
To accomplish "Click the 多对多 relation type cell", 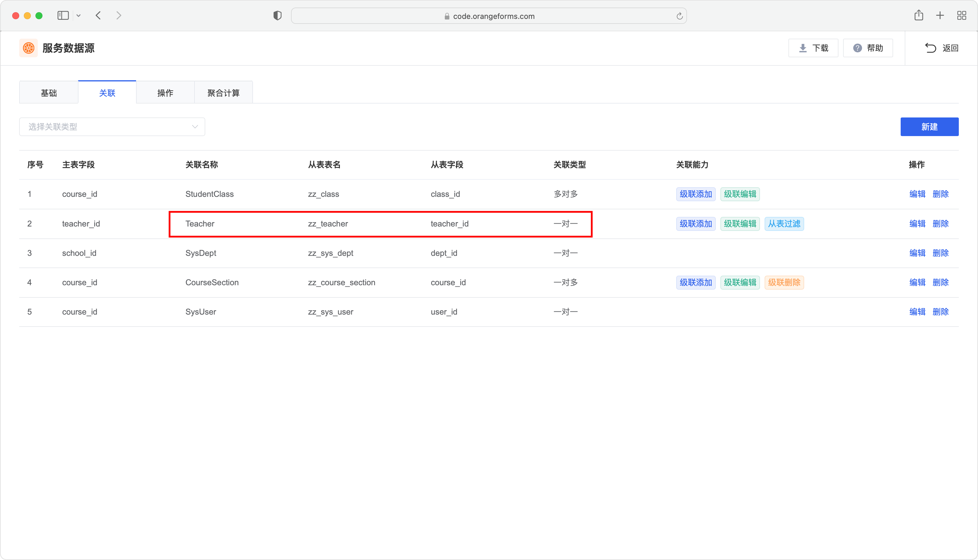I will [x=566, y=194].
